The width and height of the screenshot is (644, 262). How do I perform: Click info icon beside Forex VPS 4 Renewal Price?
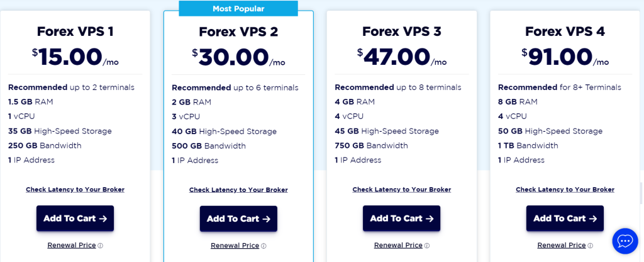tap(590, 246)
